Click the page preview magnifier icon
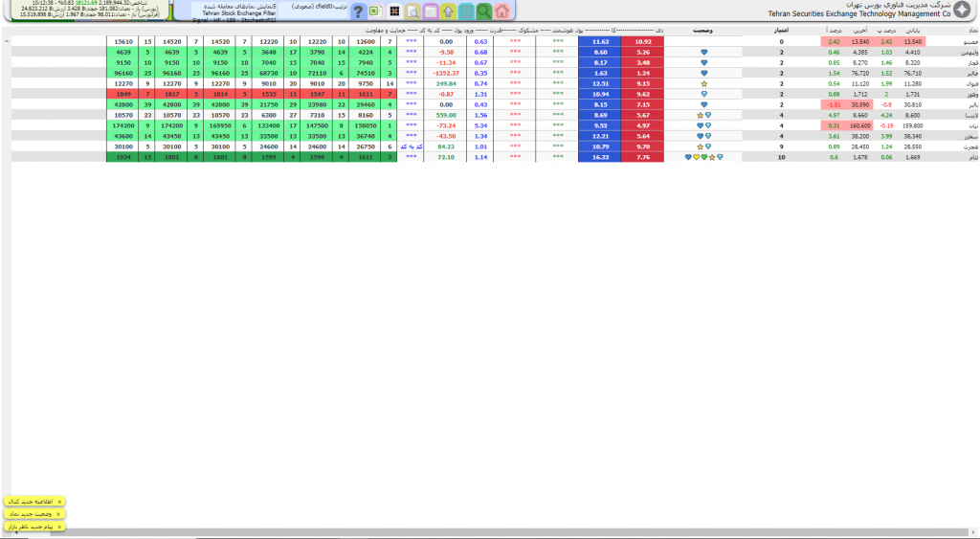Viewport: 980px width, 539px height. [x=412, y=11]
